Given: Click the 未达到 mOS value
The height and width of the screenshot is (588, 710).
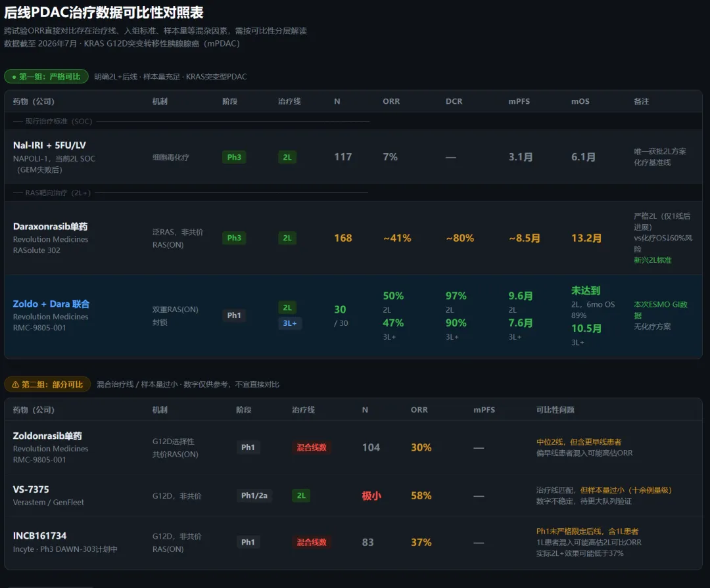Looking at the screenshot, I should 586,290.
